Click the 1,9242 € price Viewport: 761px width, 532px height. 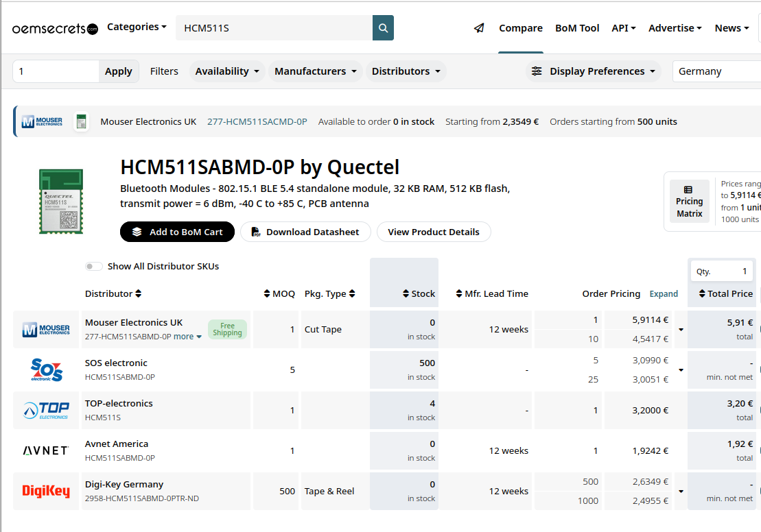tap(650, 450)
